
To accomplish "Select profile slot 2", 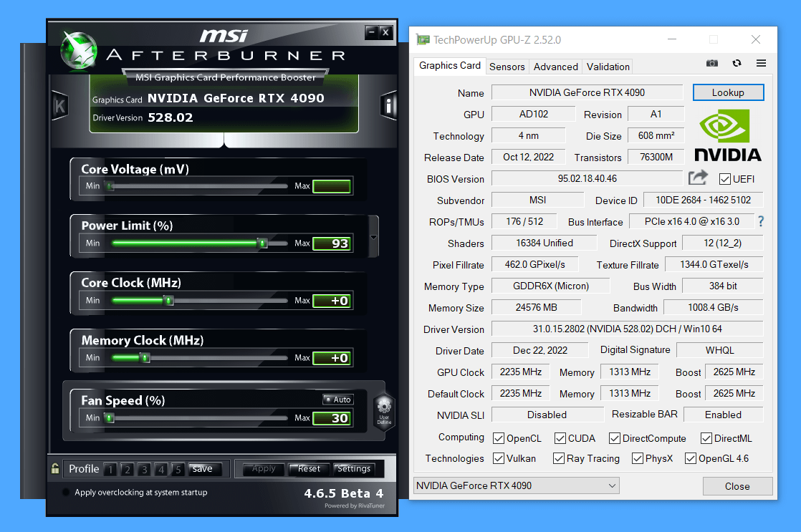I will click(128, 469).
